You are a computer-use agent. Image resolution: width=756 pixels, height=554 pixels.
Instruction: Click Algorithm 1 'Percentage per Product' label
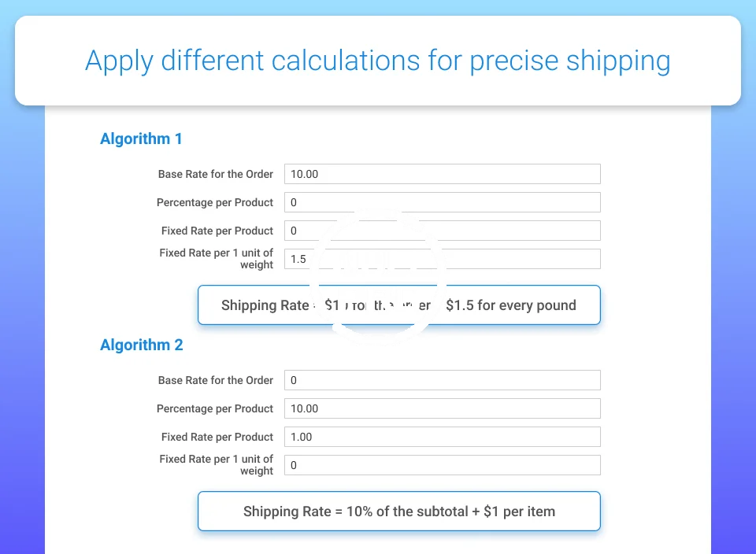[214, 202]
